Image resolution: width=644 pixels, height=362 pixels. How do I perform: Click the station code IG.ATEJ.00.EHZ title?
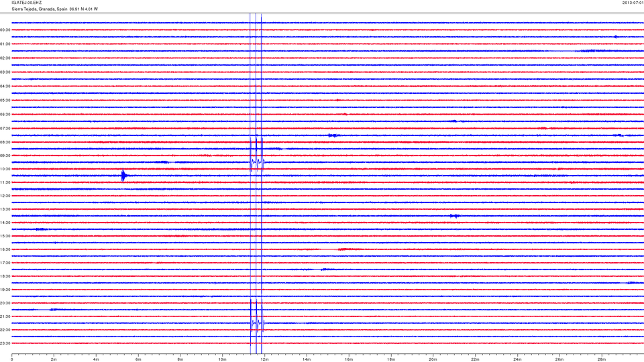pos(27,3)
